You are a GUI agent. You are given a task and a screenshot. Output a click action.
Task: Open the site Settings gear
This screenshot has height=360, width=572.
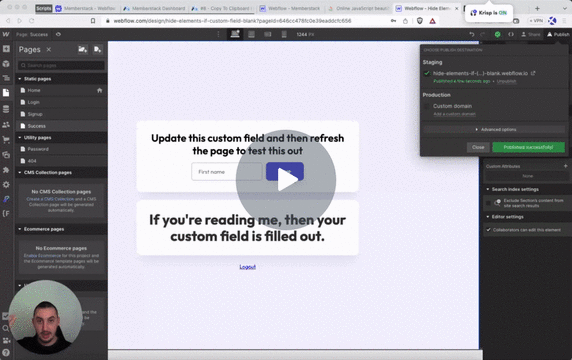click(x=6, y=185)
